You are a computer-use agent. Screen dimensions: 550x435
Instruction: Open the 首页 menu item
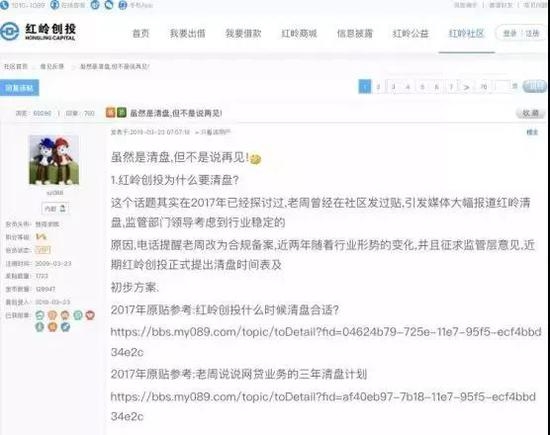tap(141, 33)
